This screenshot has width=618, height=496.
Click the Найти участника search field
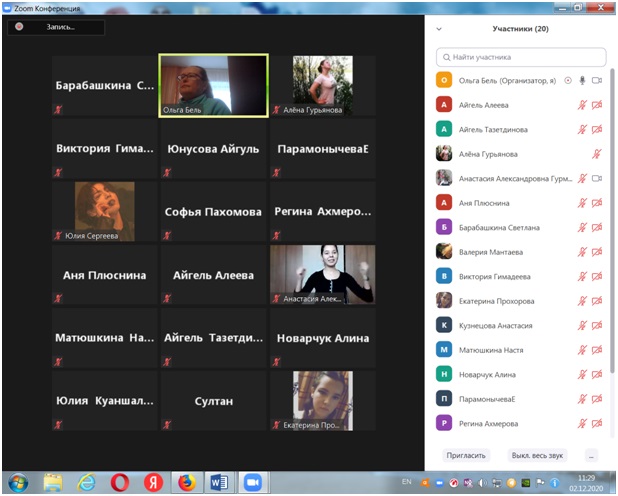click(521, 57)
